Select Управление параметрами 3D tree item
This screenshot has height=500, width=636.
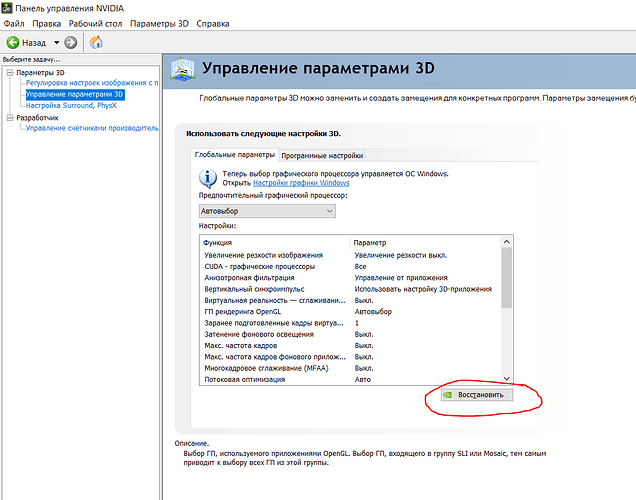[75, 94]
